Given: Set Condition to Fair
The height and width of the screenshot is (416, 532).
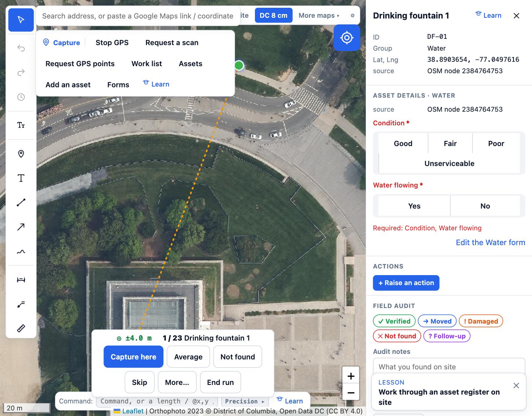Looking at the screenshot, I should pos(450,143).
